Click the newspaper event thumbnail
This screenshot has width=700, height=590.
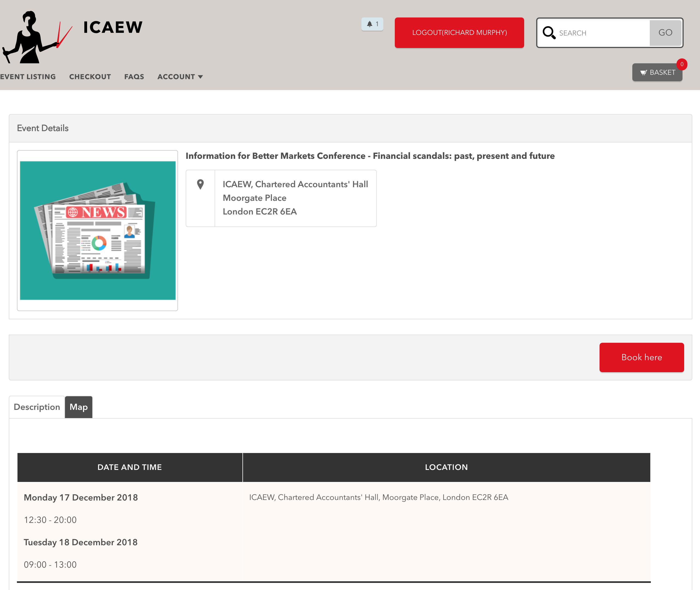[x=97, y=230]
